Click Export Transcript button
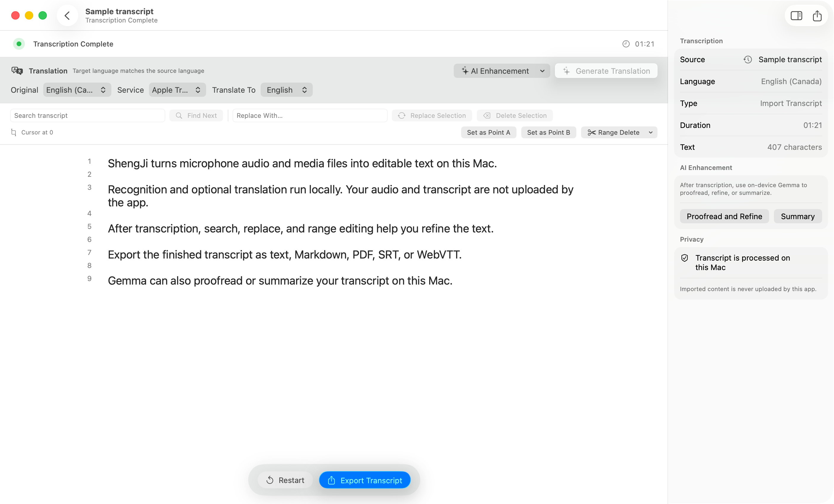Viewport: 834px width, 504px height. (365, 480)
